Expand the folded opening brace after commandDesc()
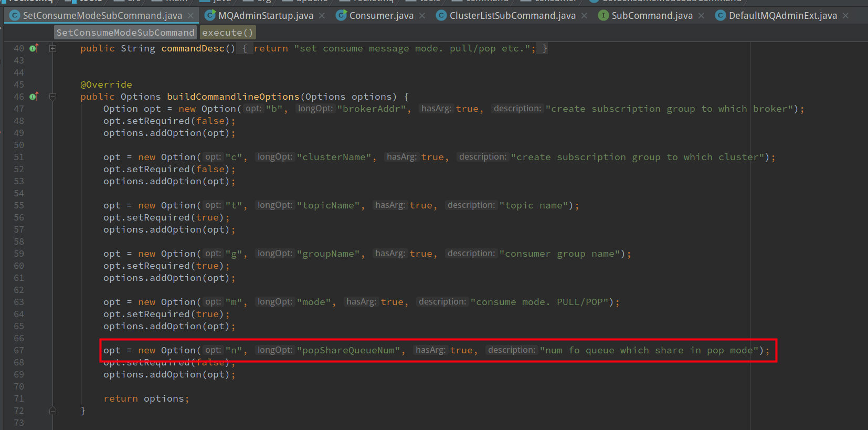 (x=245, y=48)
